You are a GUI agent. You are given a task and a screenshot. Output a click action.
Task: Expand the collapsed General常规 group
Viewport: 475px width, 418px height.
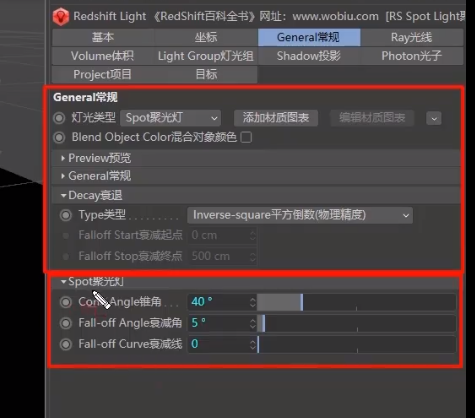tap(257, 176)
